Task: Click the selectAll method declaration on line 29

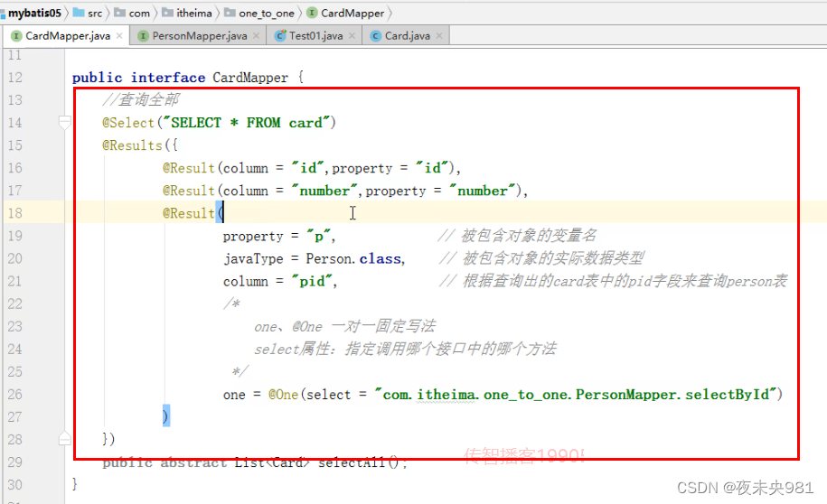Action: coord(253,462)
